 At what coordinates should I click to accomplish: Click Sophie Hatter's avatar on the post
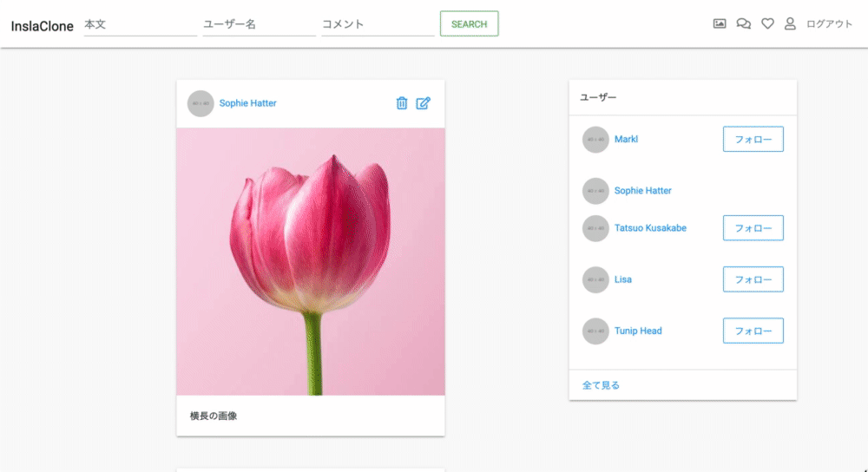201,103
